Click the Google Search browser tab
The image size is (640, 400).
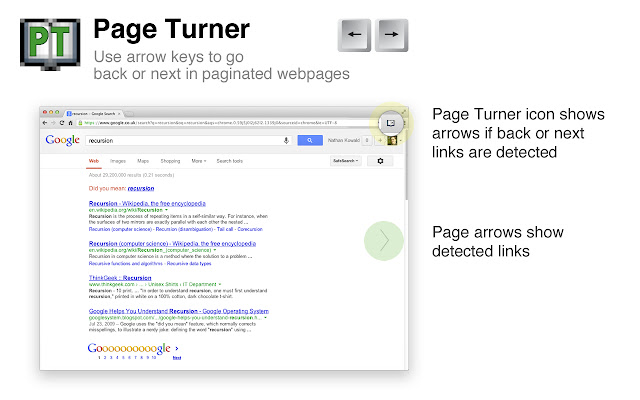[x=93, y=113]
